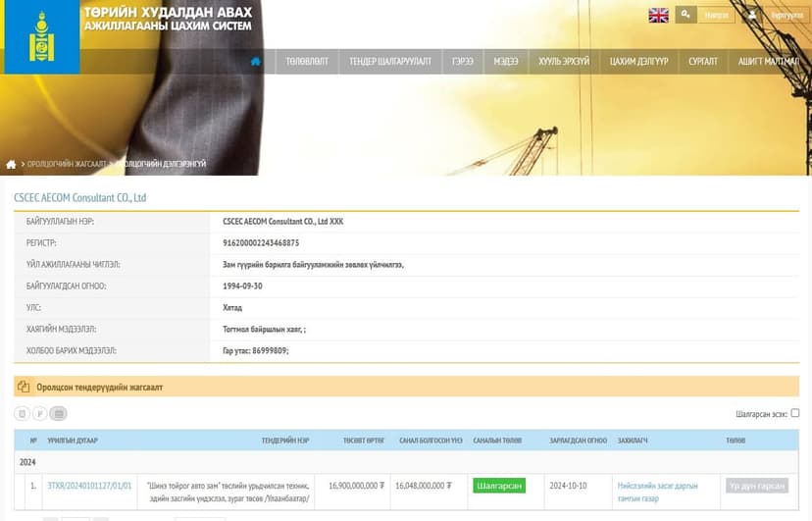Open the ТЕНДЕР ШАЛГАРУУЛАЛТ menu
The height and width of the screenshot is (521, 812).
pyautogui.click(x=390, y=62)
